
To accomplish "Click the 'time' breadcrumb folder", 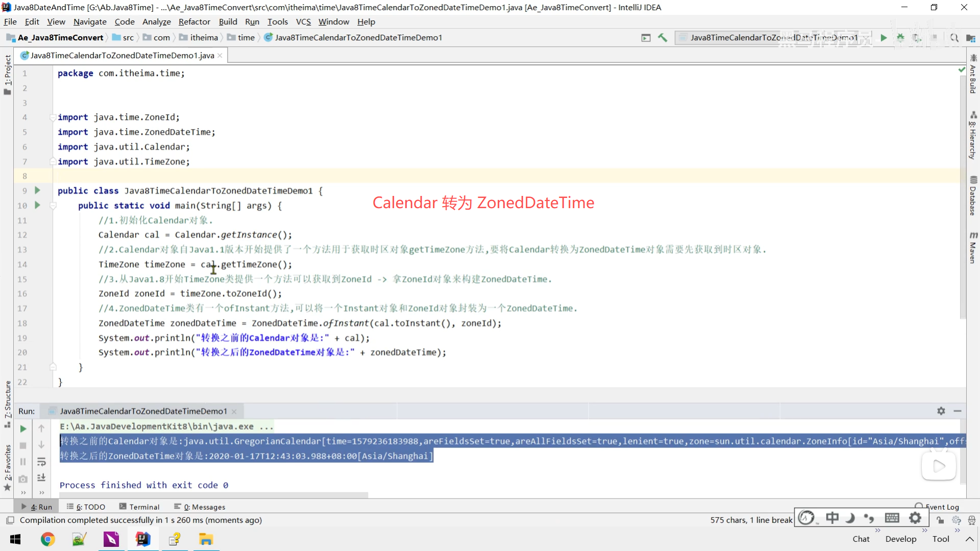I will (246, 38).
